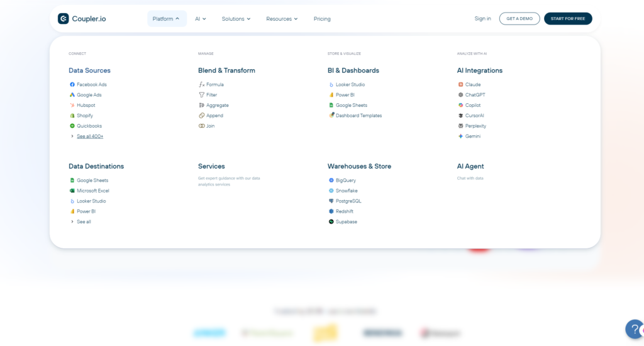Click the Copilot icon
This screenshot has width=644, height=346.
(461, 105)
